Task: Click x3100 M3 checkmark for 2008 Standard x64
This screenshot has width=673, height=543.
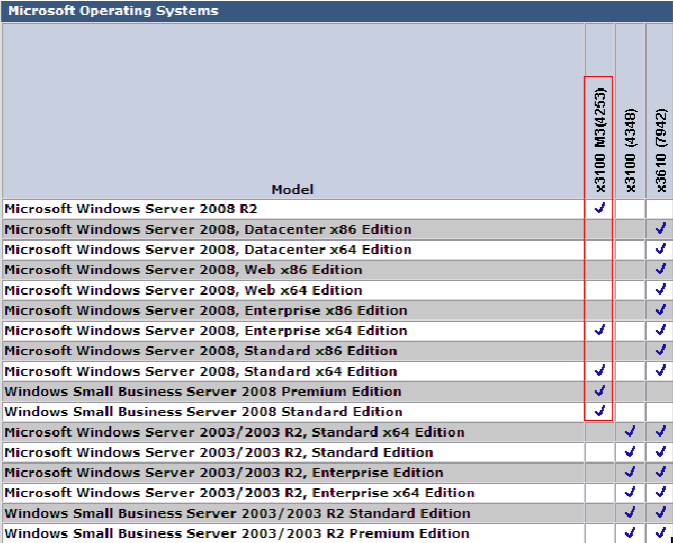Action: 600,370
